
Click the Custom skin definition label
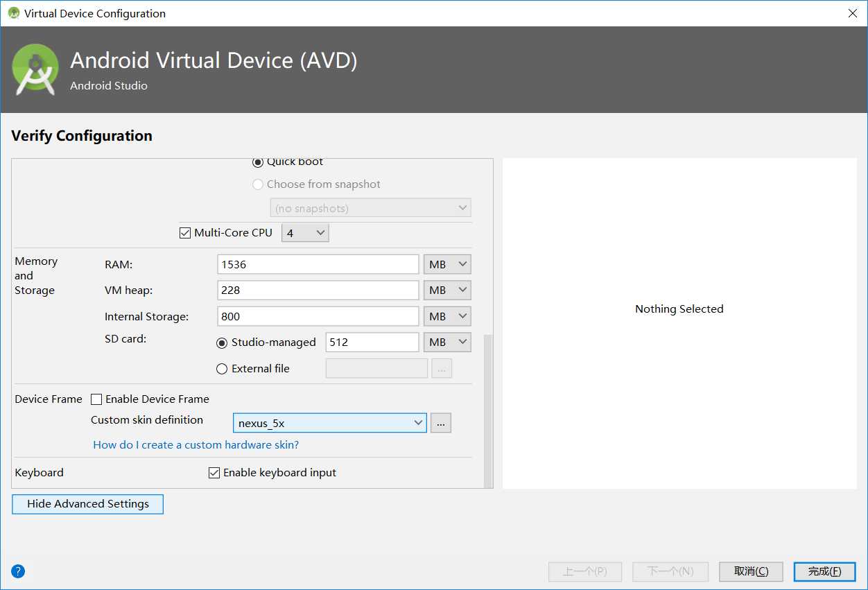(x=147, y=420)
